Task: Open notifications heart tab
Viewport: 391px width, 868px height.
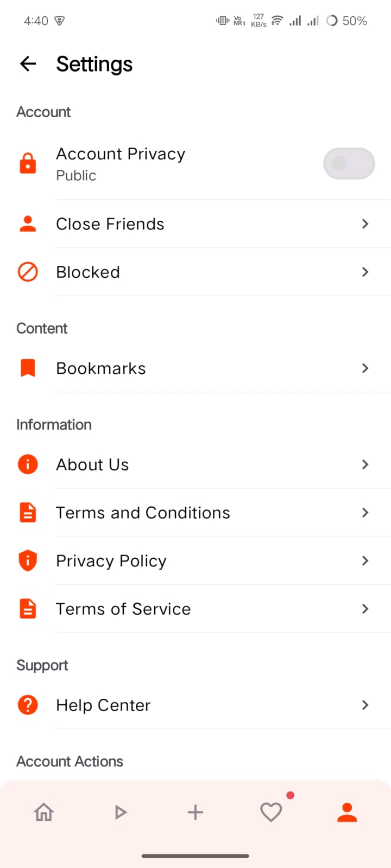Action: [x=271, y=812]
